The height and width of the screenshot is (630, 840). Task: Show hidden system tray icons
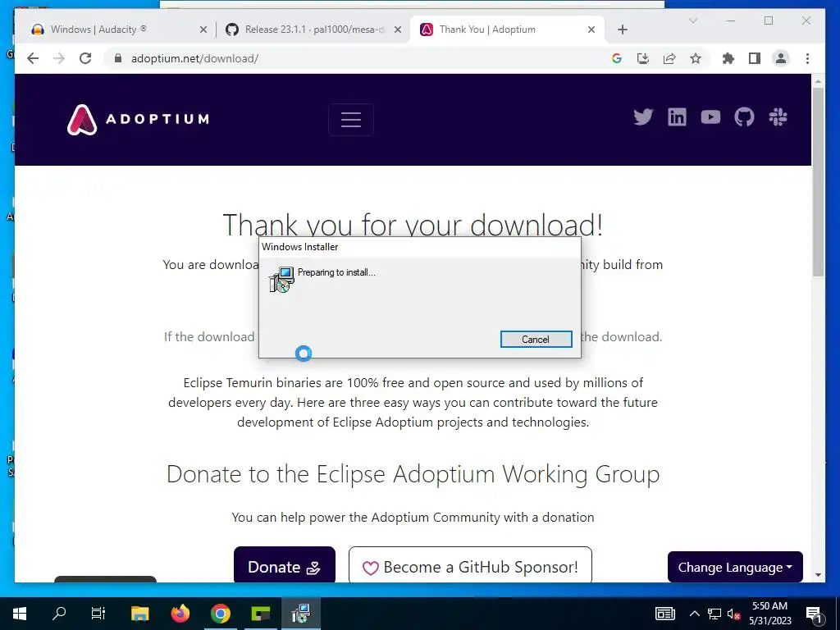tap(694, 614)
